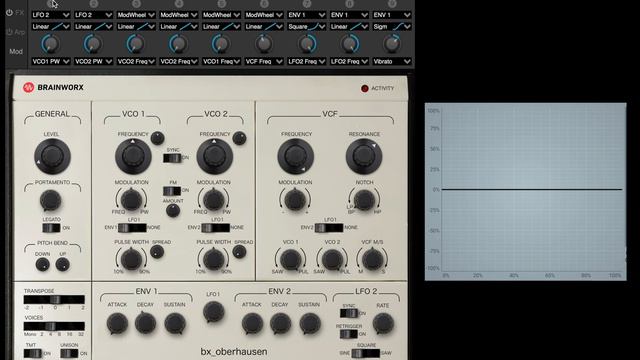The height and width of the screenshot is (360, 640).
Task: Click the ENV 1 Decay knob
Action: (x=145, y=324)
